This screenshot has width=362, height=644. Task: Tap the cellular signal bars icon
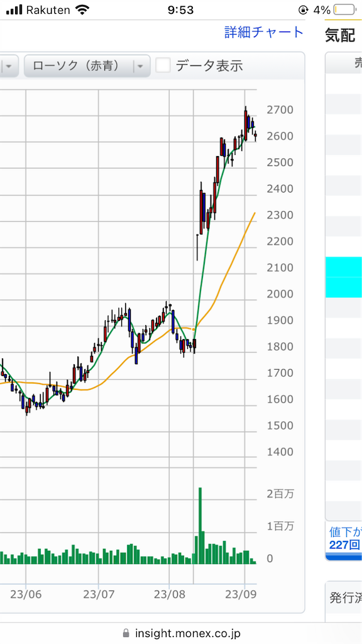tap(14, 10)
